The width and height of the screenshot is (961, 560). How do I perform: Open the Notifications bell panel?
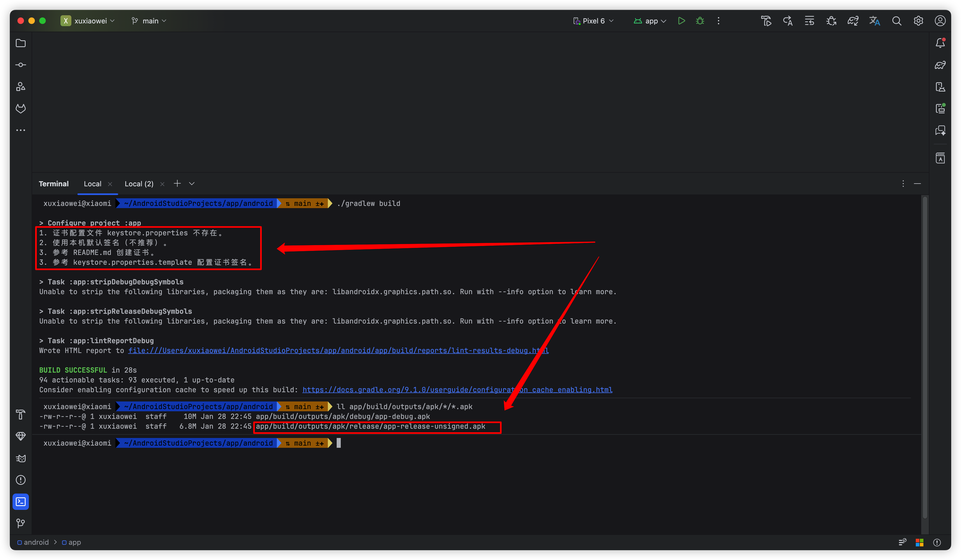tap(940, 43)
